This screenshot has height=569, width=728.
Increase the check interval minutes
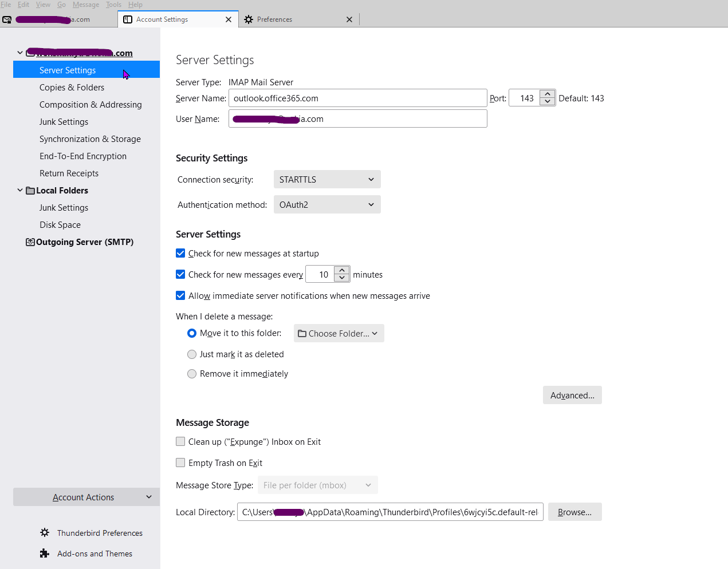click(342, 270)
